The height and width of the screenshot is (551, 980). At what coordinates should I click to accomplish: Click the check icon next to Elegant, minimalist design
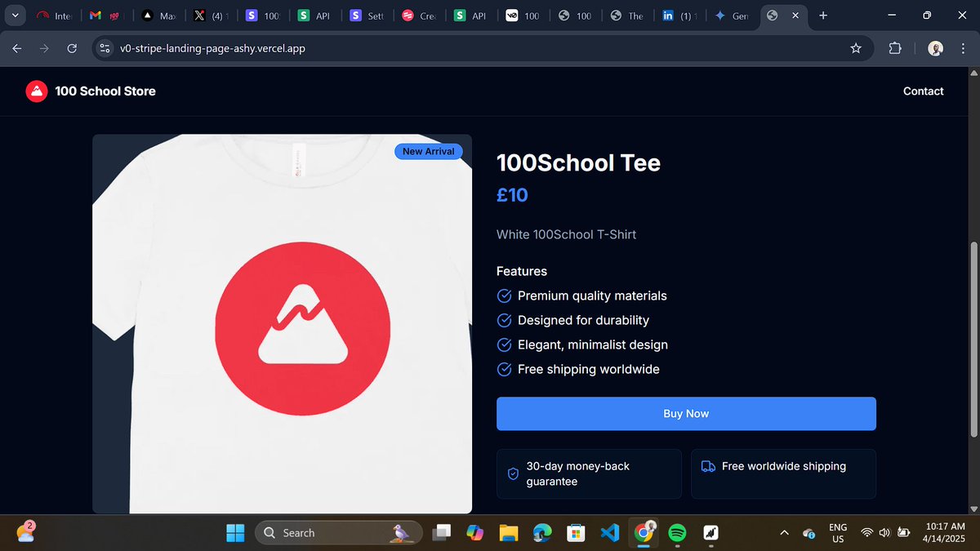click(x=505, y=344)
